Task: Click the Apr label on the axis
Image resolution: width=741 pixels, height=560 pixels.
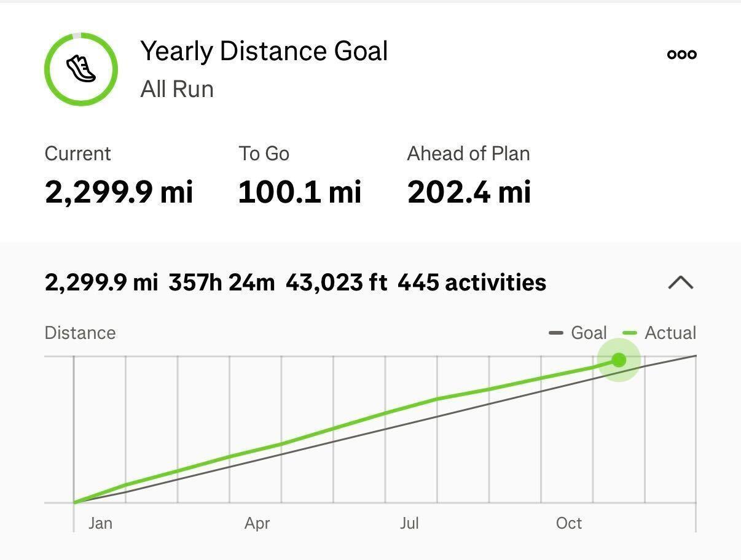Action: coord(257,523)
